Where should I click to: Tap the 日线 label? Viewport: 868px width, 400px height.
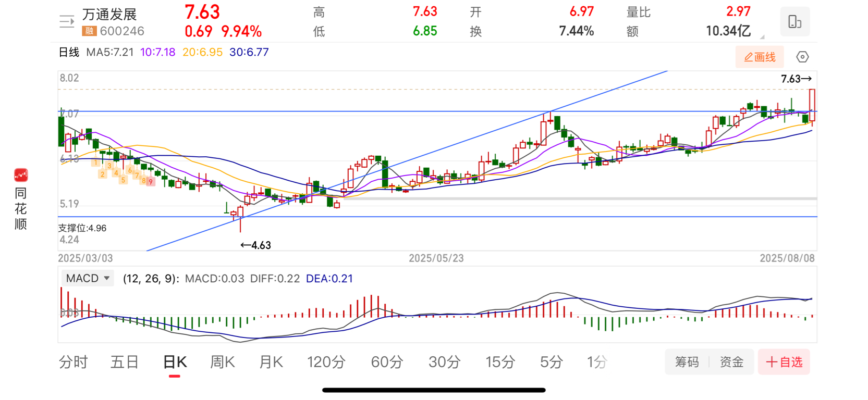(69, 52)
